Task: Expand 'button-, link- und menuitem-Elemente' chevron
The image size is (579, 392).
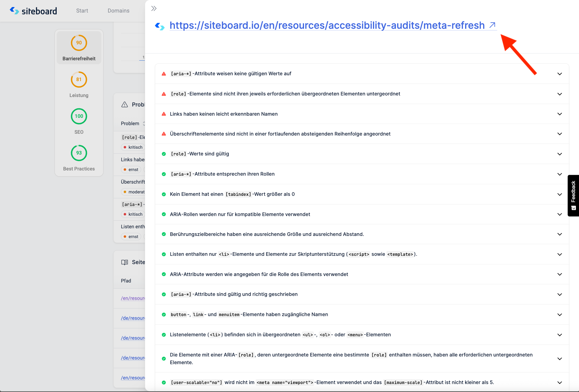Action: click(560, 315)
